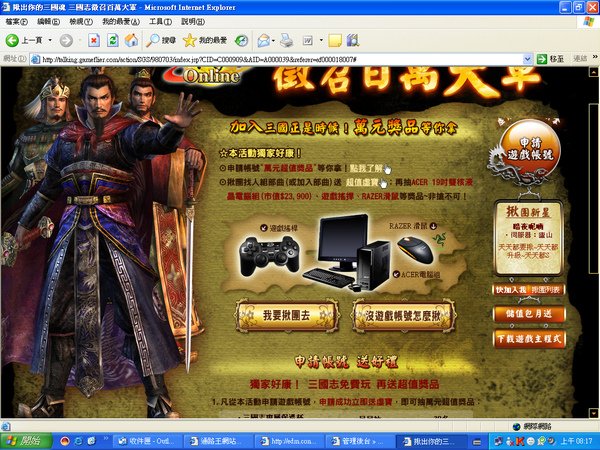Click the 網際網路 security zone indicator

point(532,426)
